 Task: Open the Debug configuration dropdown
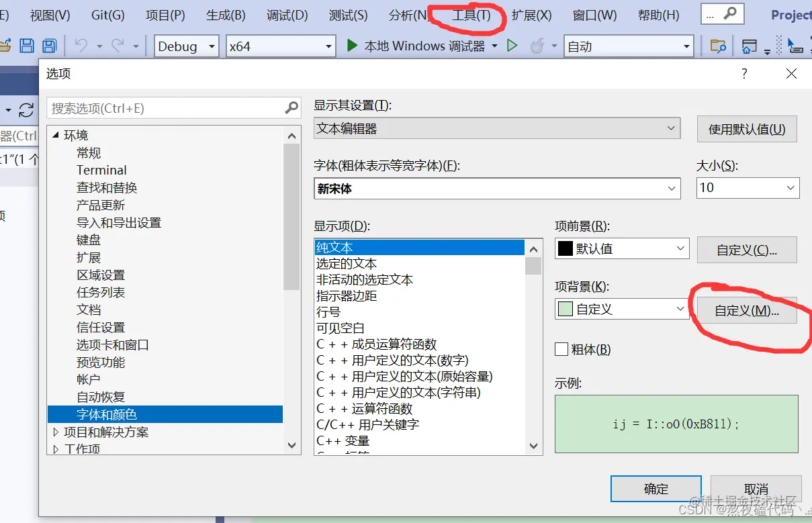187,46
